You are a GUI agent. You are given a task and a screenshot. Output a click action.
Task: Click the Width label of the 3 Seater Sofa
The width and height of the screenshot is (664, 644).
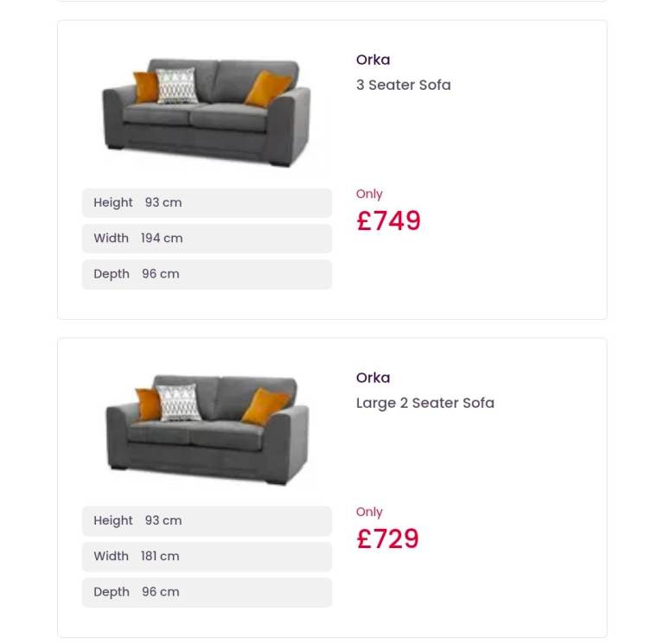coord(111,239)
